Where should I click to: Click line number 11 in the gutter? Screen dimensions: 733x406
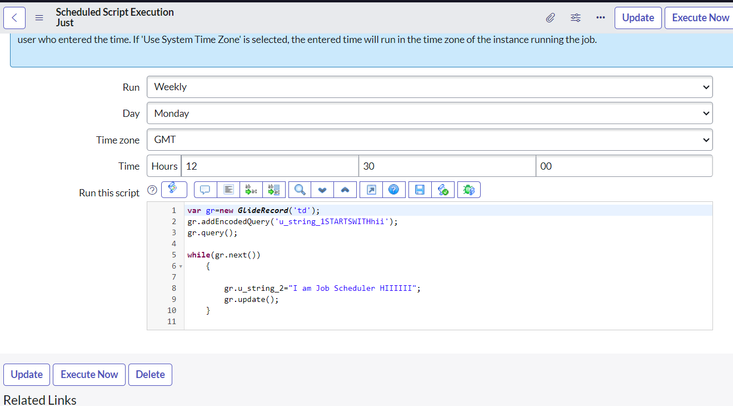172,322
